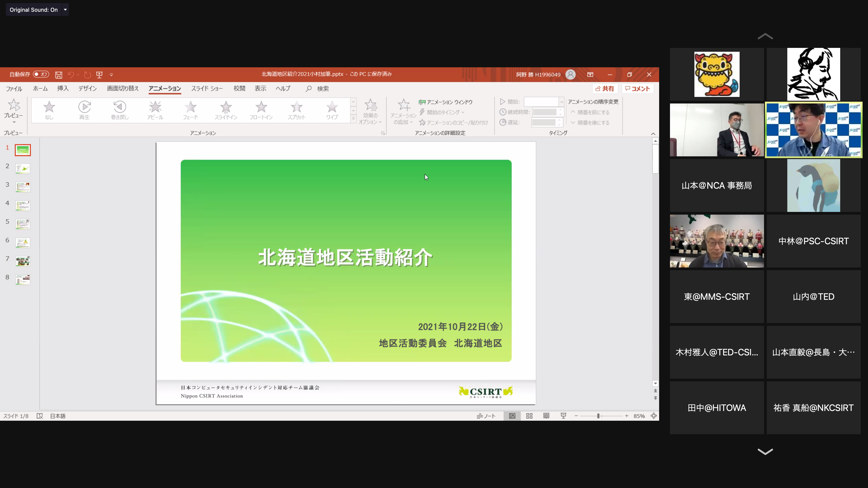868x488 pixels.
Task: Click the Redo icon in quick access toolbar
Action: 87,75
